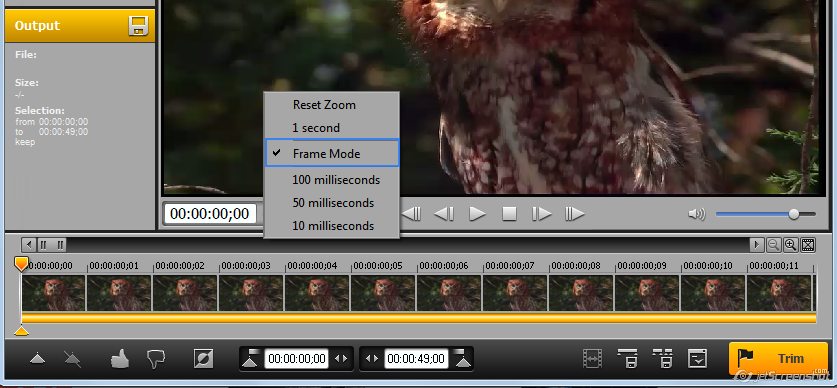Viewport: 837px width, 388px height.
Task: Click the crossed-out remove marker icon
Action: coord(73,359)
